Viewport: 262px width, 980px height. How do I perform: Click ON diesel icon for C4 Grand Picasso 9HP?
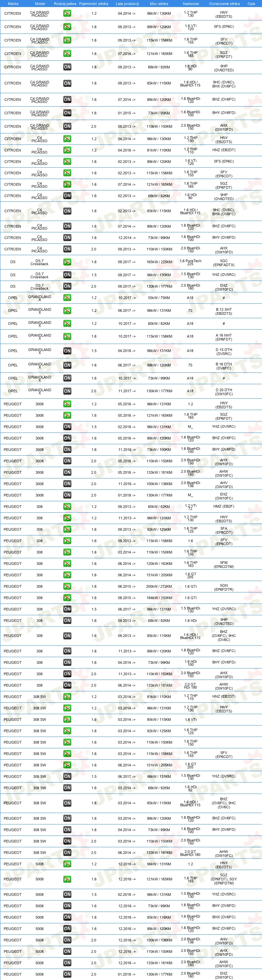[x=67, y=67]
